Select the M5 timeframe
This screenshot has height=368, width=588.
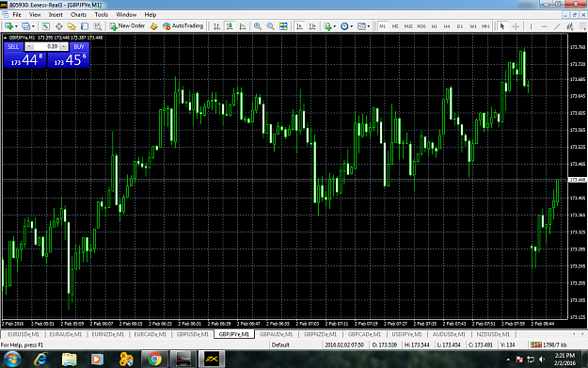click(x=395, y=26)
